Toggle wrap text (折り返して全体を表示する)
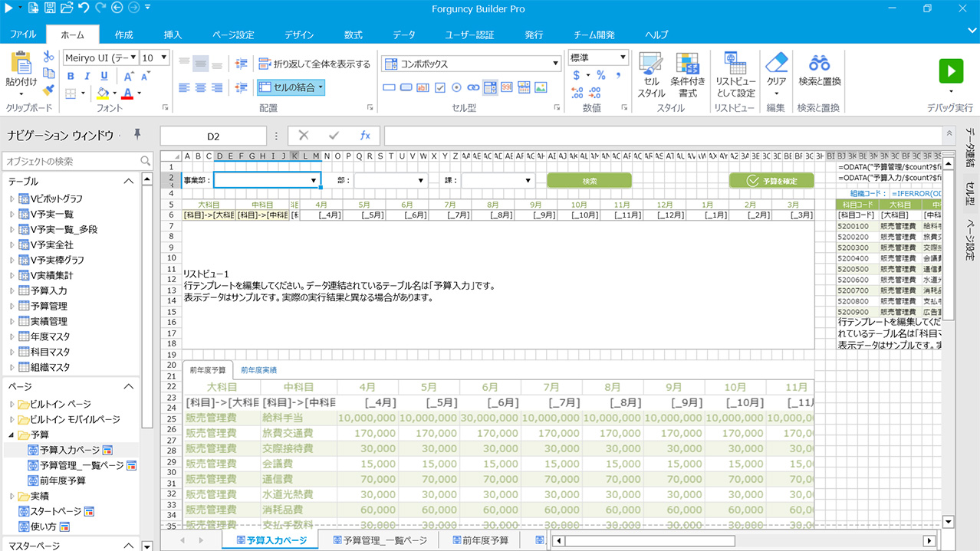The height and width of the screenshot is (551, 980). [x=314, y=64]
